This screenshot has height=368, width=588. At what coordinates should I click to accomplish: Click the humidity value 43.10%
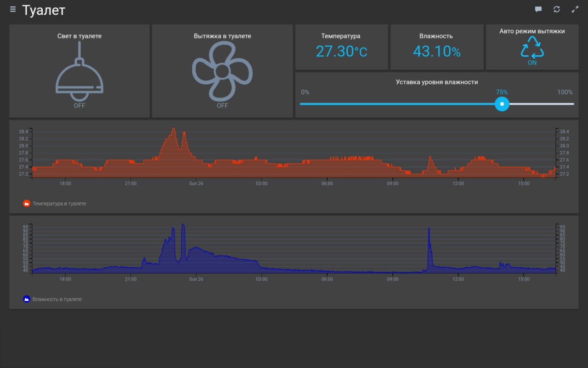[437, 52]
